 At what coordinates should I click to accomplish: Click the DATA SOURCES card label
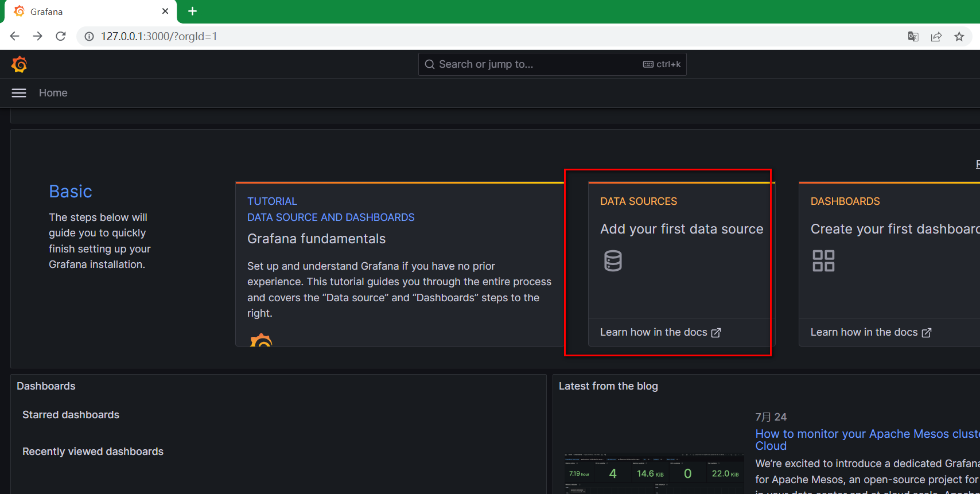tap(639, 201)
